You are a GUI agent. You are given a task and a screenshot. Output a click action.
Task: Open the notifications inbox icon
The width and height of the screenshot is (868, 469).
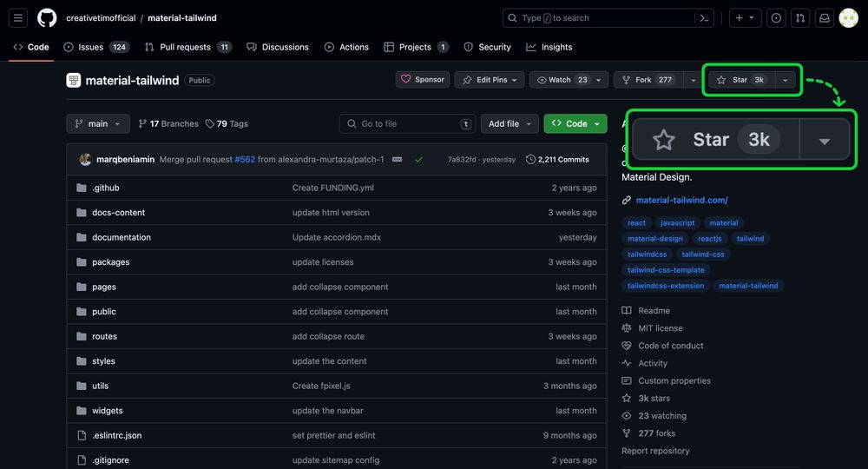(x=825, y=18)
